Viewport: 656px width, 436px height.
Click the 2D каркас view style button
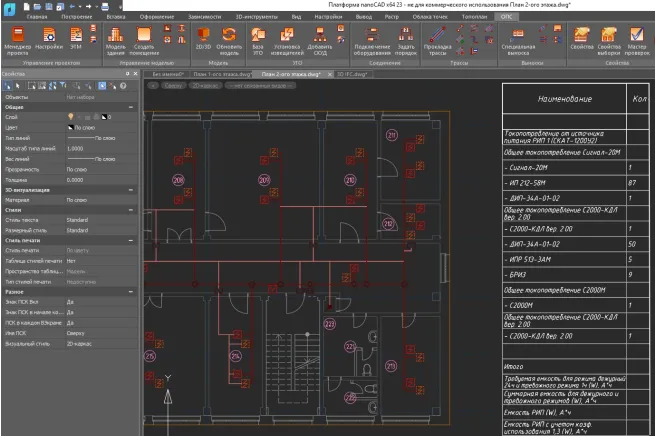(x=206, y=87)
